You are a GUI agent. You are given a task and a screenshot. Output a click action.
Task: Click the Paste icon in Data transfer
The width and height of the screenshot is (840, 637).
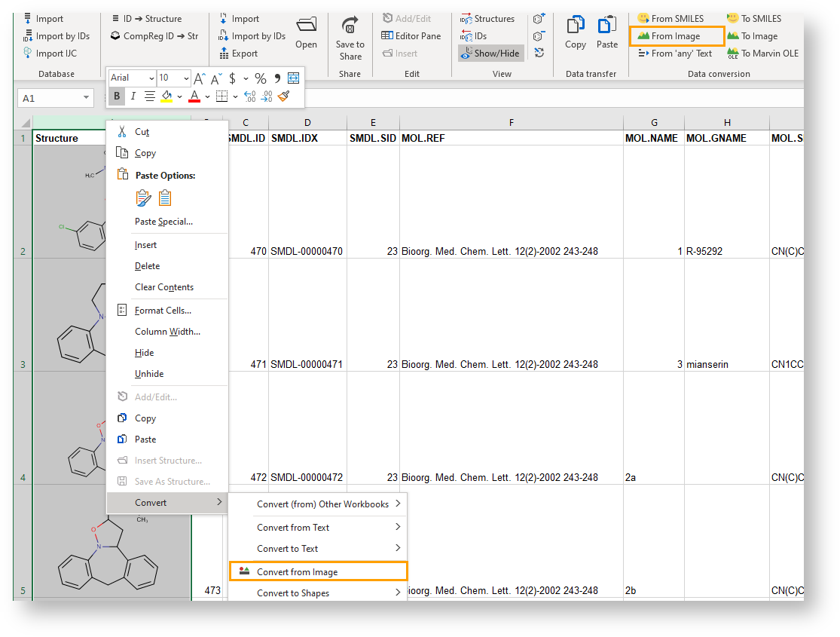tap(607, 33)
